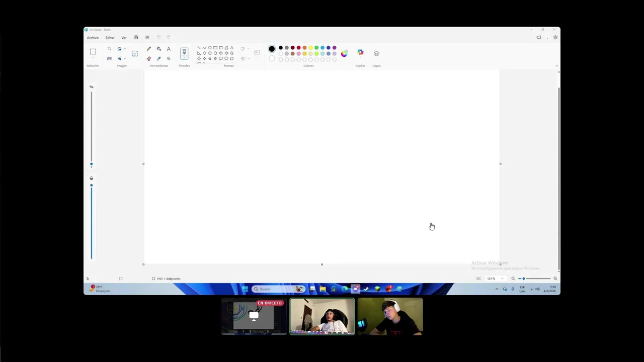
Task: Click the Undo arrow
Action: (158, 38)
